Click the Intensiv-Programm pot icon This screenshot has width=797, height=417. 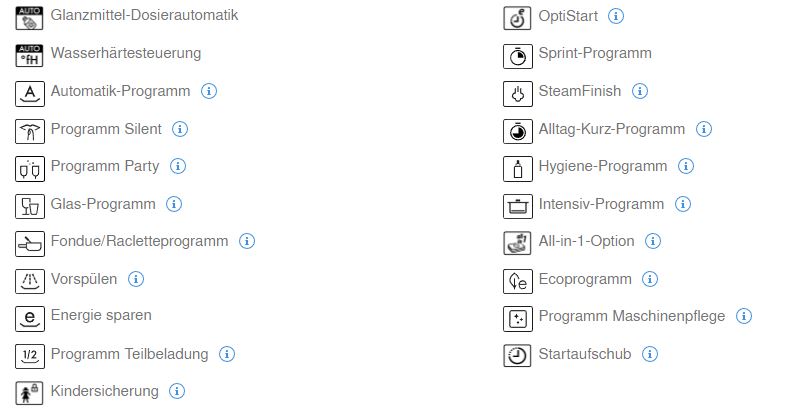(517, 206)
